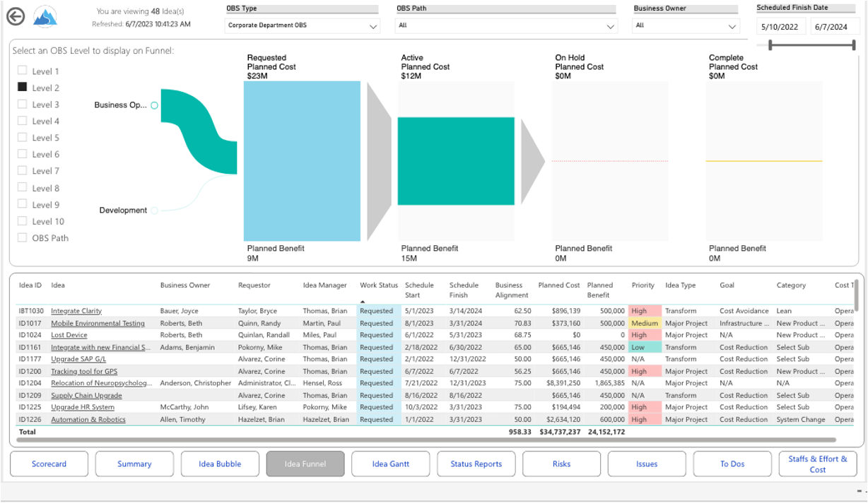Click the Business Op... funnel node circle

[154, 105]
